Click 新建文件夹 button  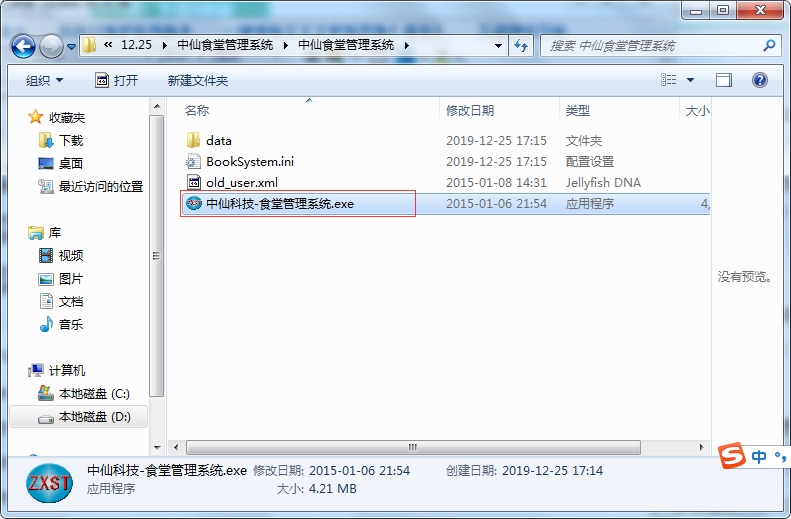pos(198,80)
